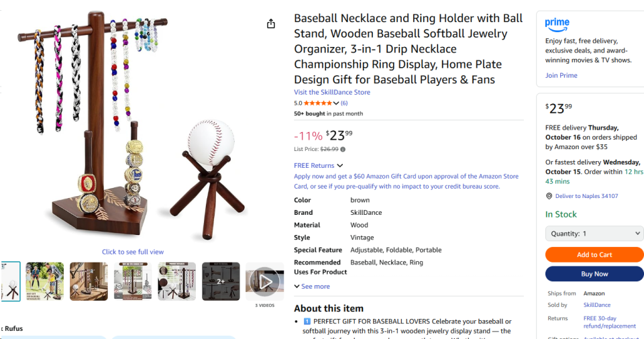Viewport: 644px width, 339px height.
Task: Select the second product thumbnail image
Action: pyautogui.click(x=44, y=281)
